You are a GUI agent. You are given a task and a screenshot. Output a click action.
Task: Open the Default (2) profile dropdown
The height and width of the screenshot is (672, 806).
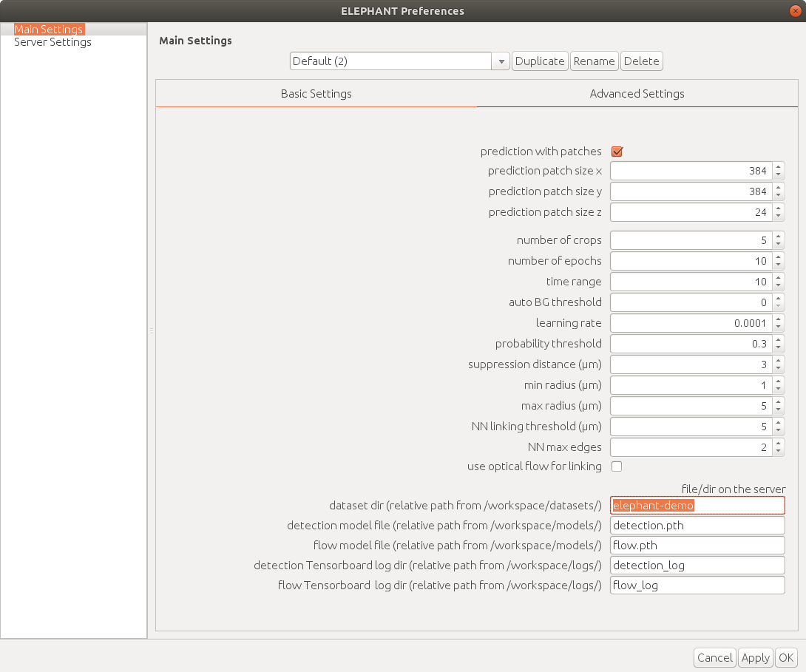(501, 61)
